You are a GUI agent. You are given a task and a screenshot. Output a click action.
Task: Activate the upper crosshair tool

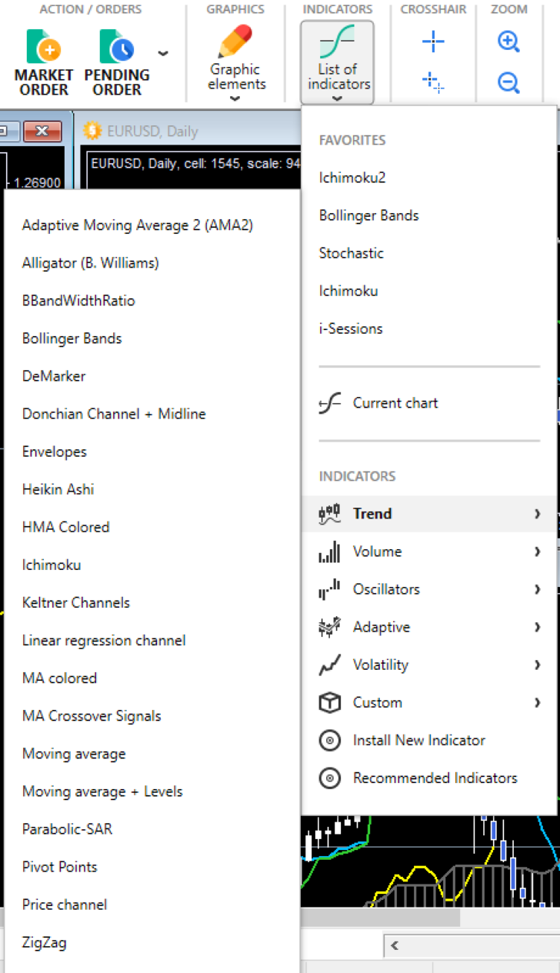[x=433, y=42]
